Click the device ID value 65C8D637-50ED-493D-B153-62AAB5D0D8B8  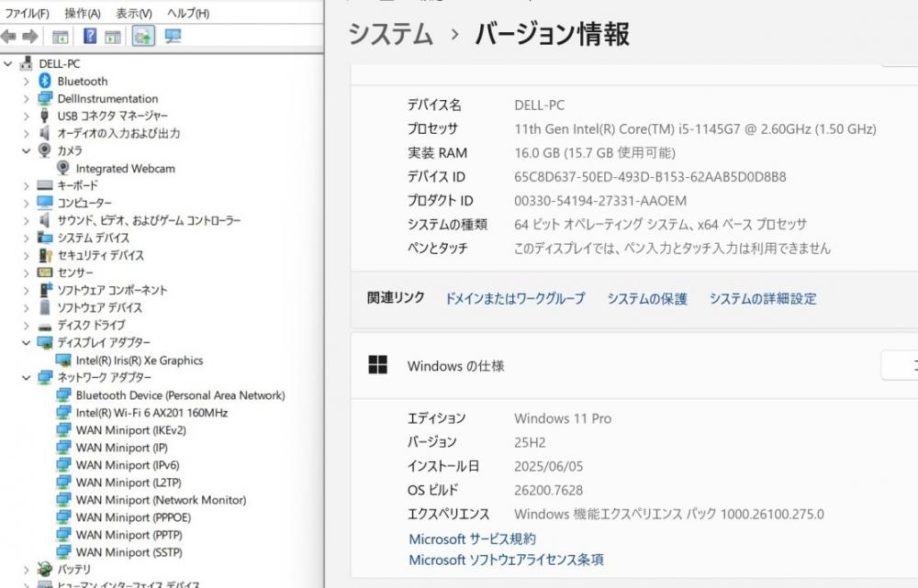(x=651, y=177)
